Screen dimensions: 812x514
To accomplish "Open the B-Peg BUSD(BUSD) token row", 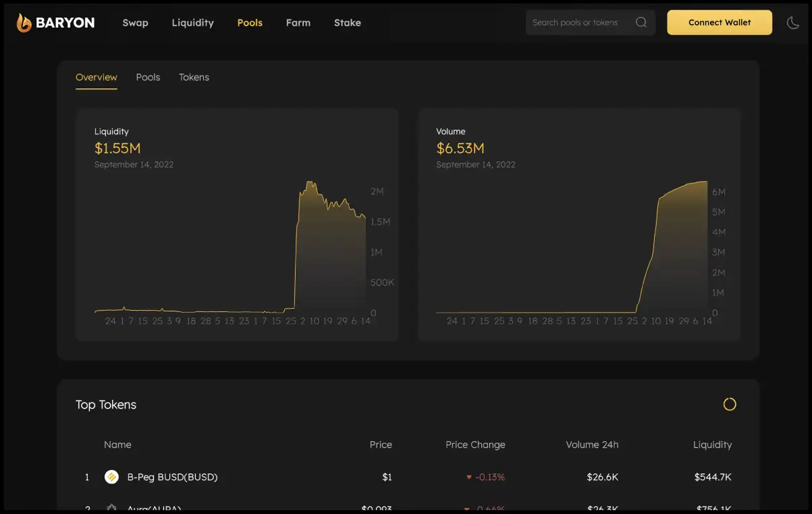I will point(172,477).
